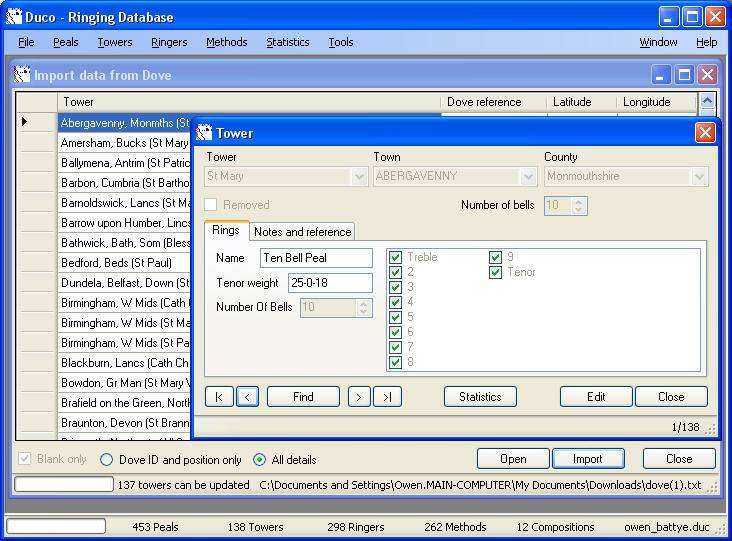Open the County dropdown showing Monmouthshire

[x=700, y=177]
